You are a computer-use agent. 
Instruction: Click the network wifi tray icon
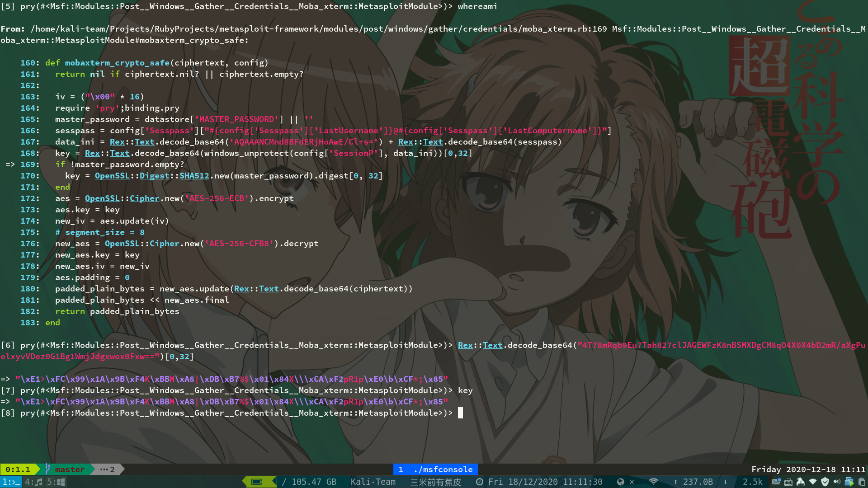click(813, 482)
